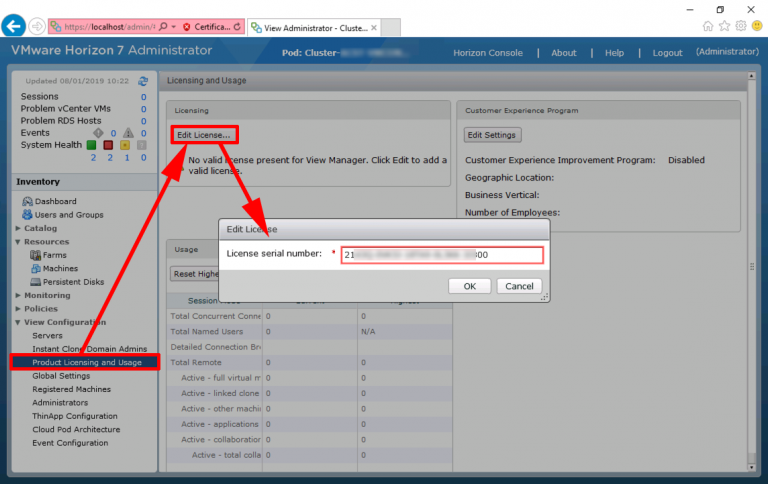Click the Events warning triangle icon
Viewport: 768px width, 484px height.
pos(128,133)
